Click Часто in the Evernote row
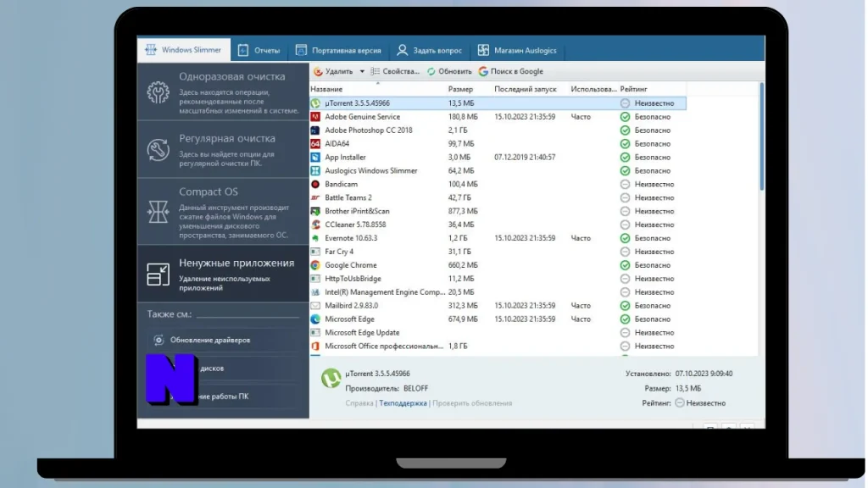The height and width of the screenshot is (488, 868). coord(581,238)
